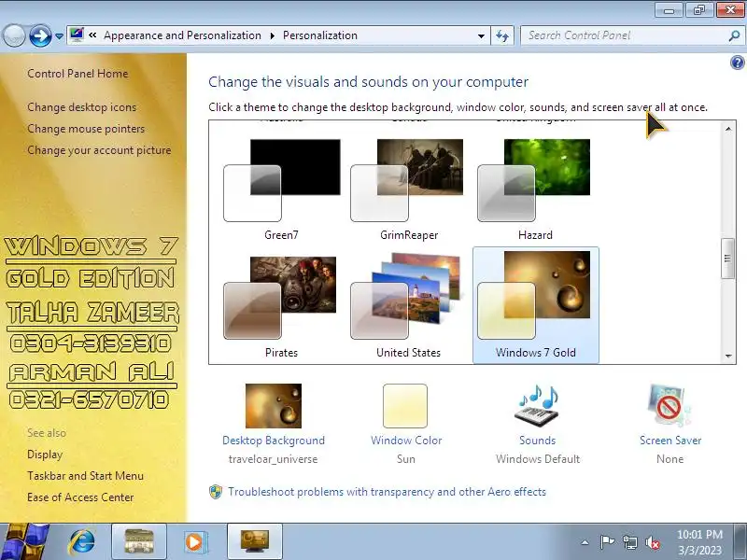The image size is (747, 560).
Task: Open the recent pages dropdown arrow
Action: pos(59,36)
